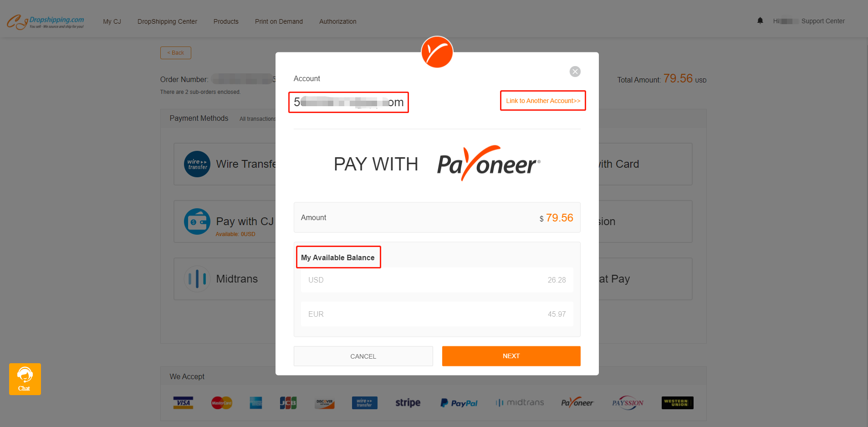
Task: Click the NEXT button
Action: tap(511, 356)
